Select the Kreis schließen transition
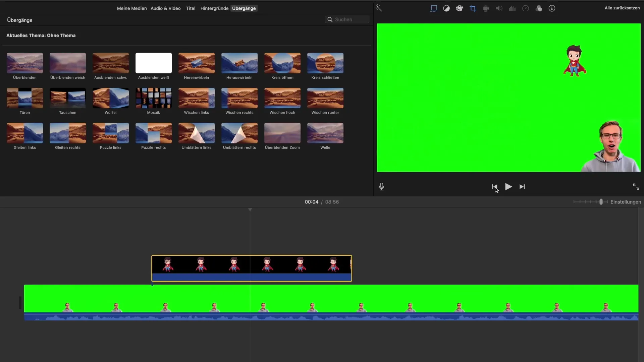This screenshot has height=362, width=644. coord(325,66)
